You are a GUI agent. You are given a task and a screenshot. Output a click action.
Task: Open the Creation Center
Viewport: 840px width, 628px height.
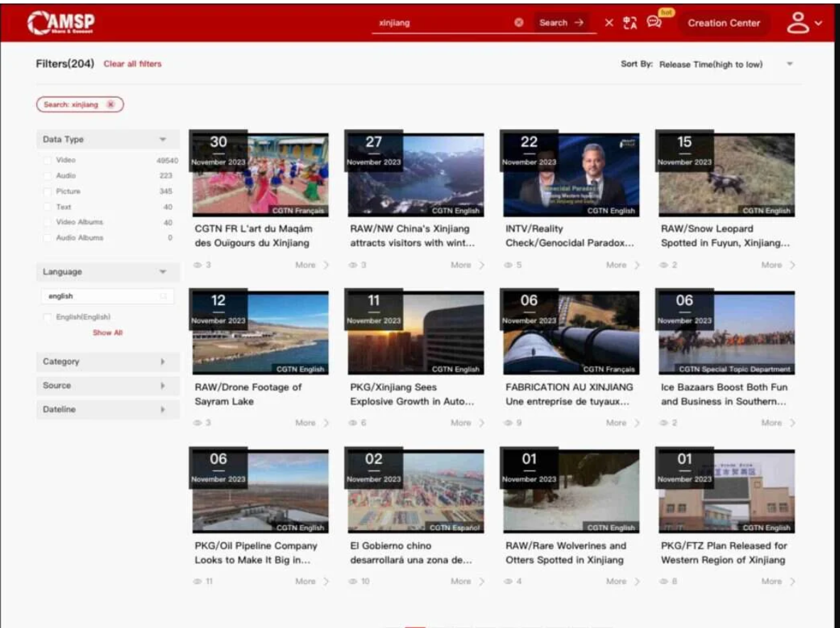[x=724, y=23]
